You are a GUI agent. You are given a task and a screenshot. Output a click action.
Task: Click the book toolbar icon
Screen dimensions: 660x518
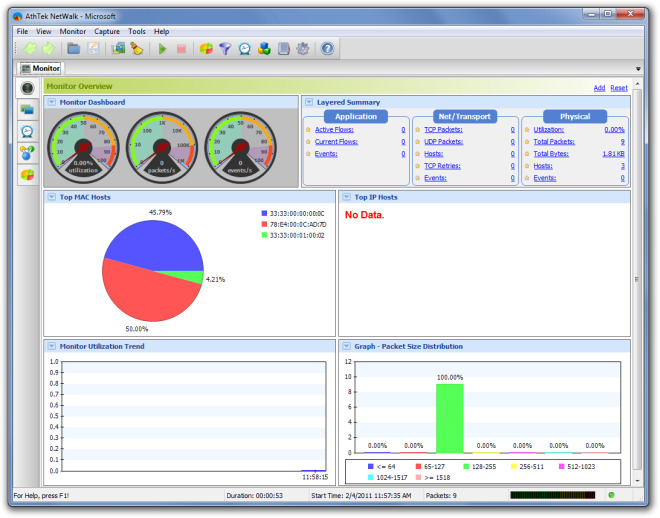tap(284, 49)
